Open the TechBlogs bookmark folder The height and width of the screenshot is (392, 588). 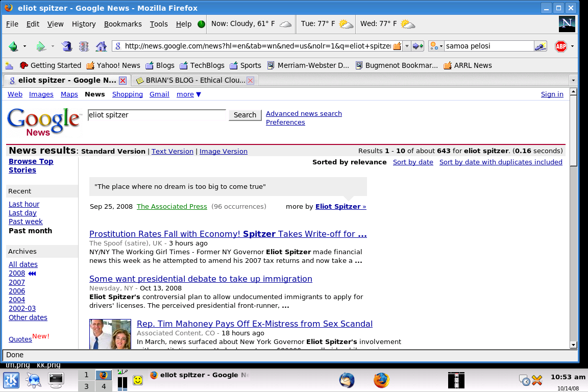tap(202, 66)
